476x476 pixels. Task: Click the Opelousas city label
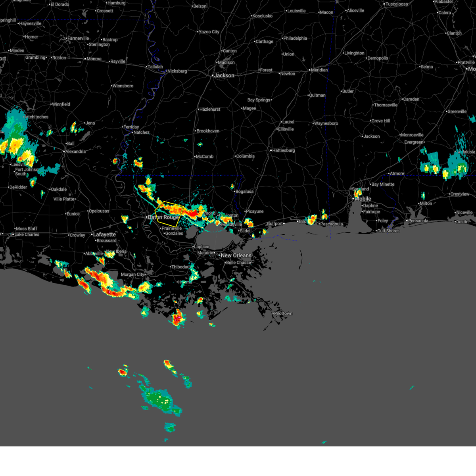99,211
